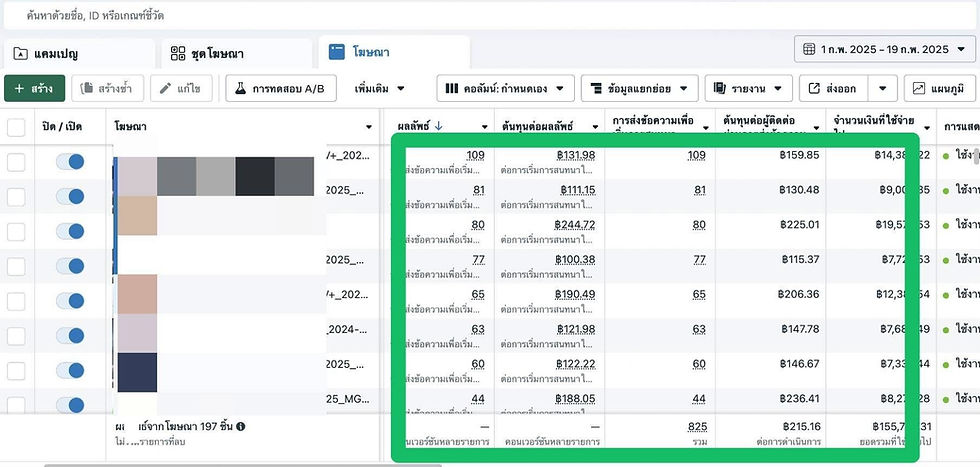Click the info icon beside 197 ชิ้น
The height and width of the screenshot is (467, 980).
(241, 426)
